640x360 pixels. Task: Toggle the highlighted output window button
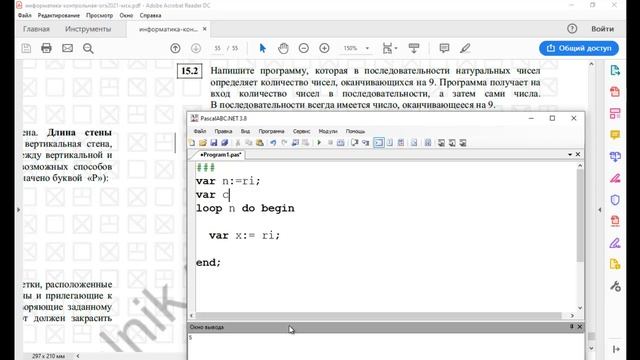[x=379, y=143]
